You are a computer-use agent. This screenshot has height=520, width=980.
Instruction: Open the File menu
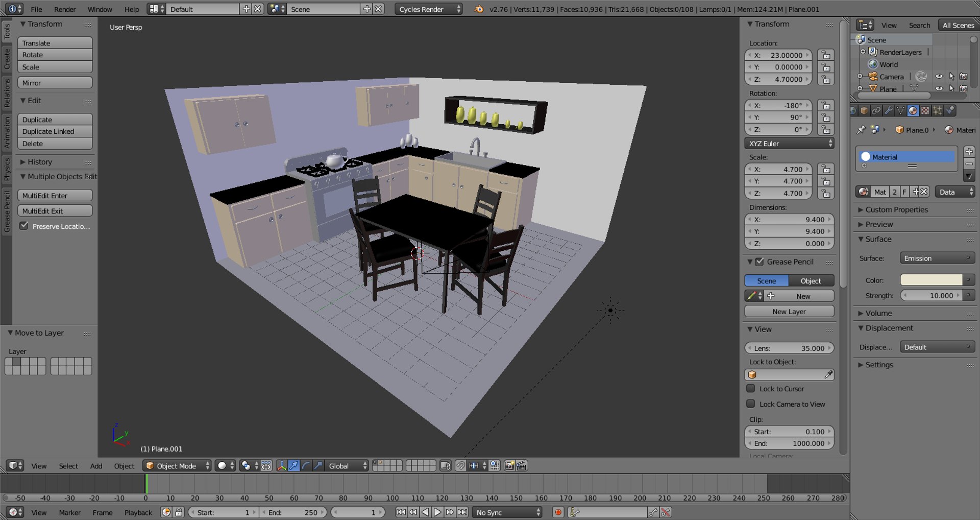point(36,9)
